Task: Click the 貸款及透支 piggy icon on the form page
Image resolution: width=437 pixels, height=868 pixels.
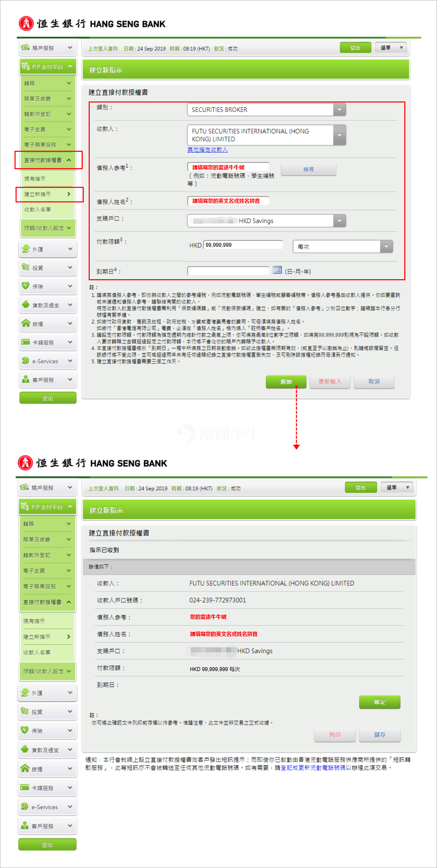Action: pos(26,304)
